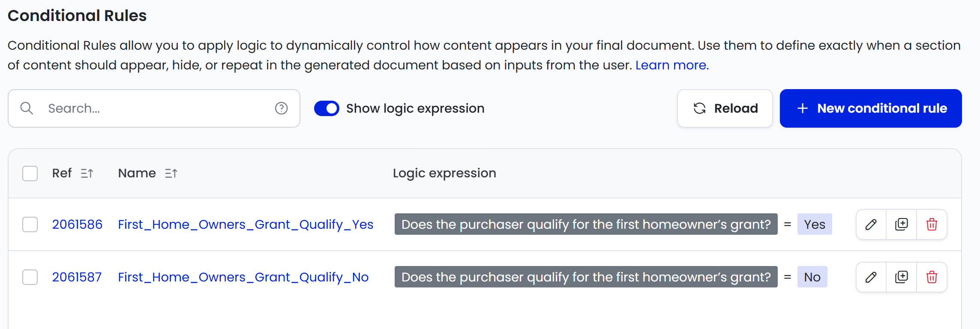Edit the First_Home_Owners_Grant_Qualify_No rule pencil icon

point(871,277)
